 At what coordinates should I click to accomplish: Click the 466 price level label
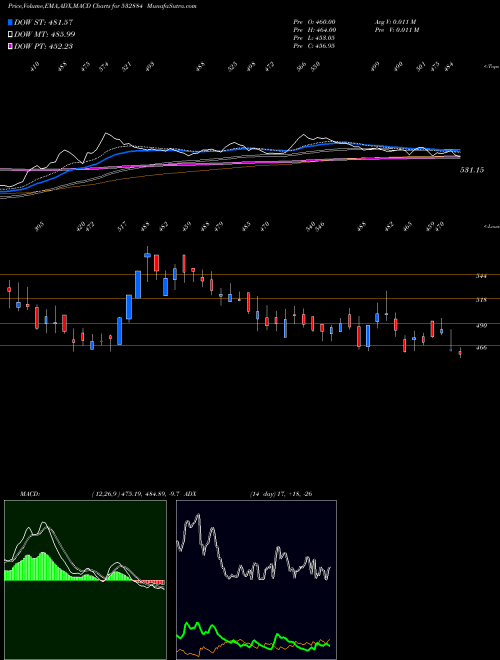tap(481, 348)
